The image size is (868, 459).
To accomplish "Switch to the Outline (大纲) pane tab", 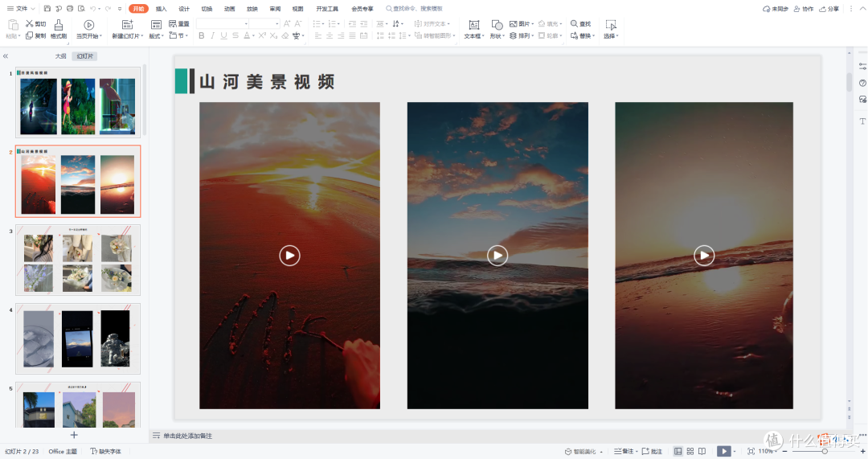I will click(60, 56).
